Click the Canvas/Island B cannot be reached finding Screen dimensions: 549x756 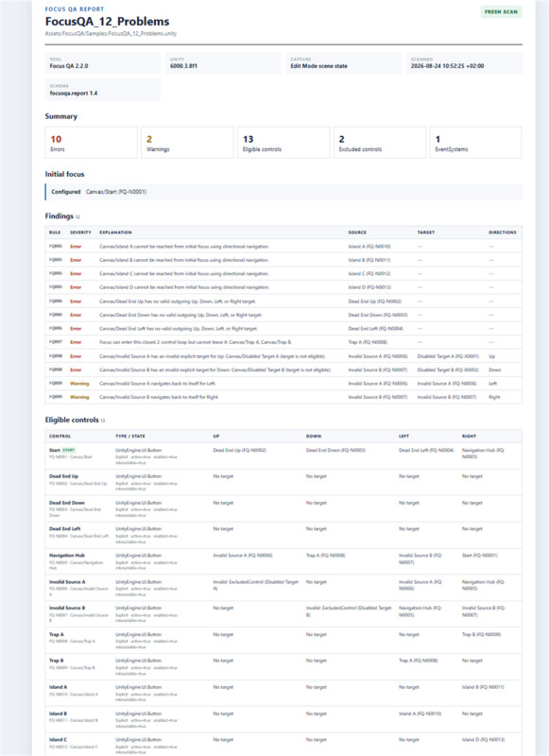click(283, 260)
